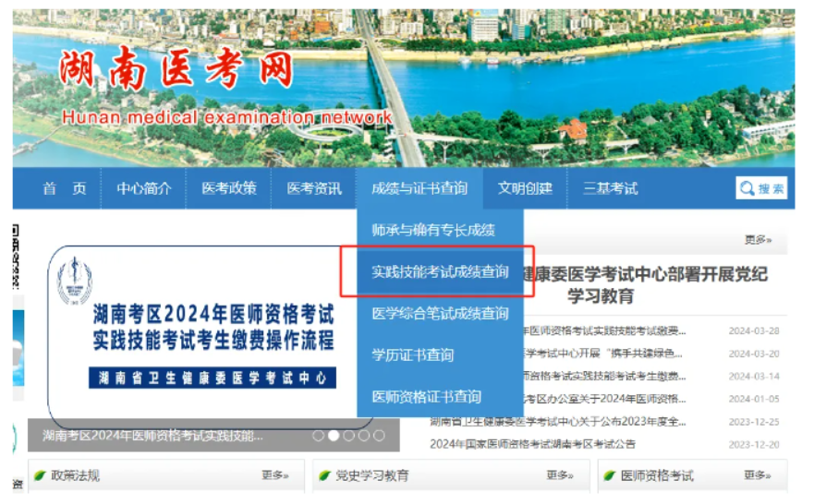Expand 成绩与证书查询 dropdown menu
The height and width of the screenshot is (504, 814).
419,188
